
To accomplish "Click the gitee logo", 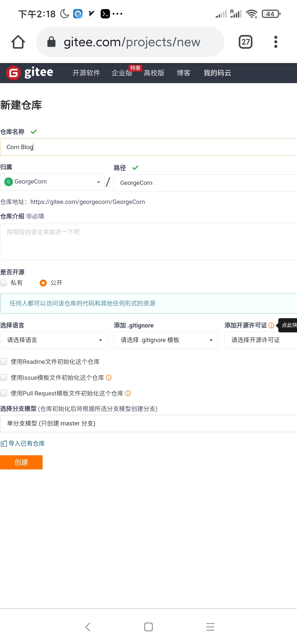I will tap(30, 73).
